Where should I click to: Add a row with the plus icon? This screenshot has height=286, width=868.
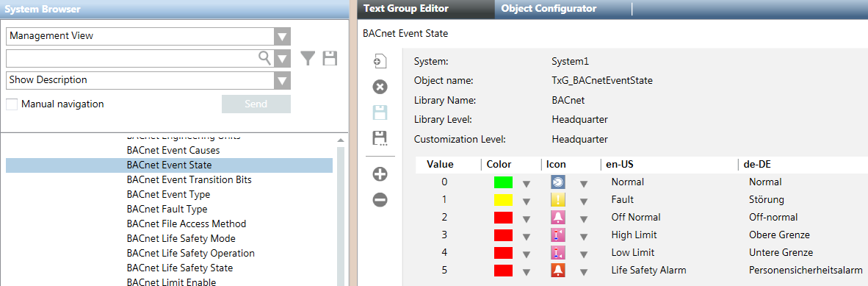click(380, 174)
